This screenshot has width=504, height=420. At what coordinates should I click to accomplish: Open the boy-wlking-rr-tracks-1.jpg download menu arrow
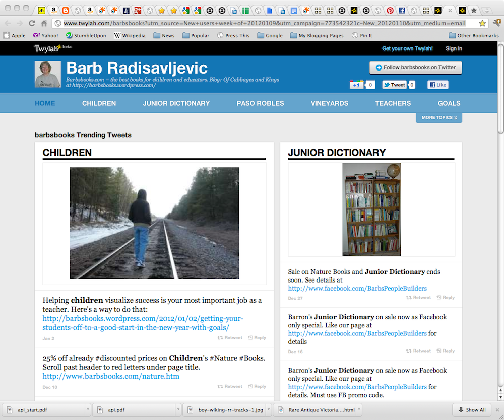pos(269,410)
